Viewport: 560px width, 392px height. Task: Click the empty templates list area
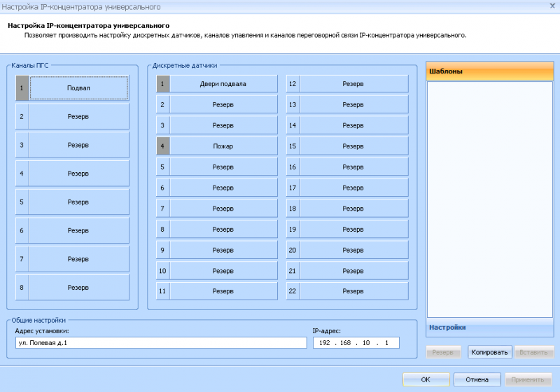click(x=489, y=199)
